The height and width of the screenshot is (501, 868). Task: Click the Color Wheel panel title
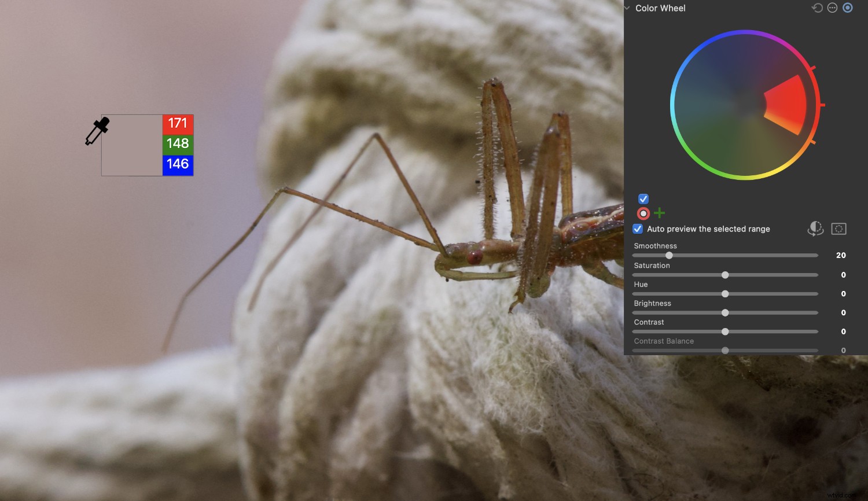(x=660, y=8)
